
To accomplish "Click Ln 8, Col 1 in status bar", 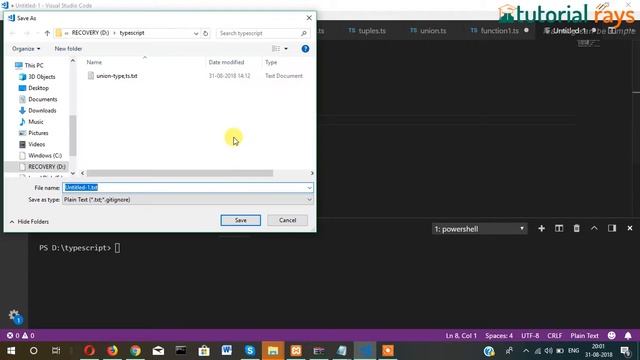I will 461,336.
